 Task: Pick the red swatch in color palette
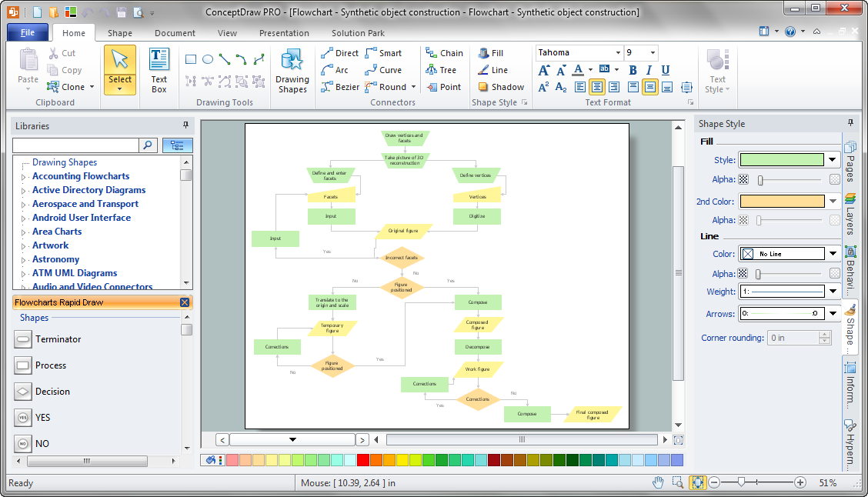point(362,460)
